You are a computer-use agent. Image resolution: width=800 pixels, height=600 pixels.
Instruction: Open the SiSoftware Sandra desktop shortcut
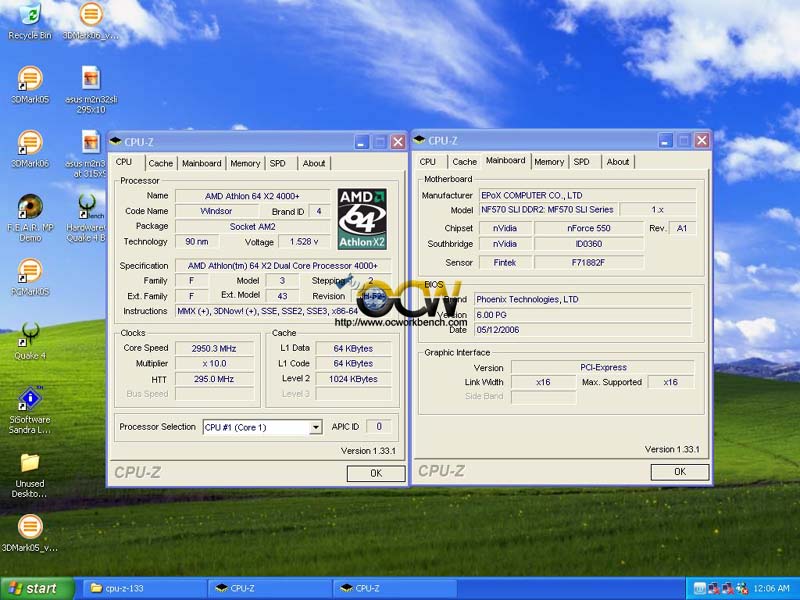30,410
